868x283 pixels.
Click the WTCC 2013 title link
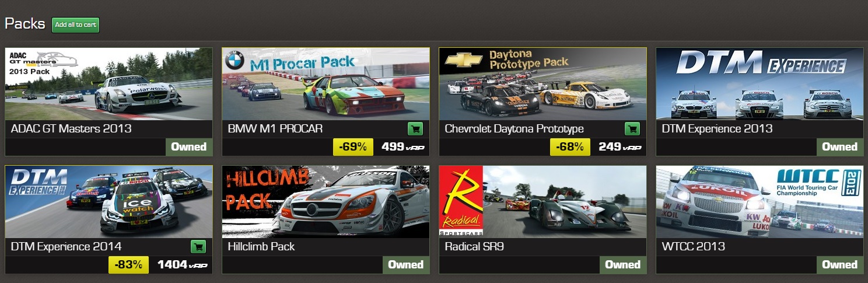click(x=694, y=247)
